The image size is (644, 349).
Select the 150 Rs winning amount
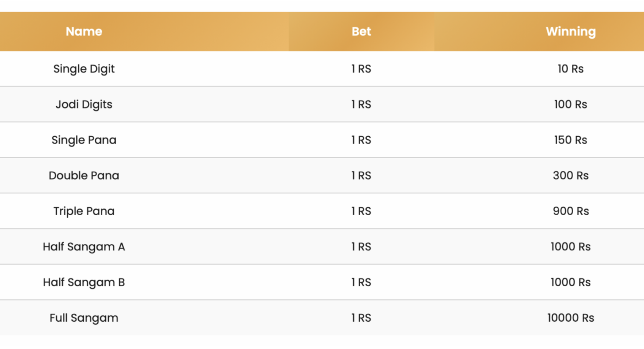tap(570, 140)
